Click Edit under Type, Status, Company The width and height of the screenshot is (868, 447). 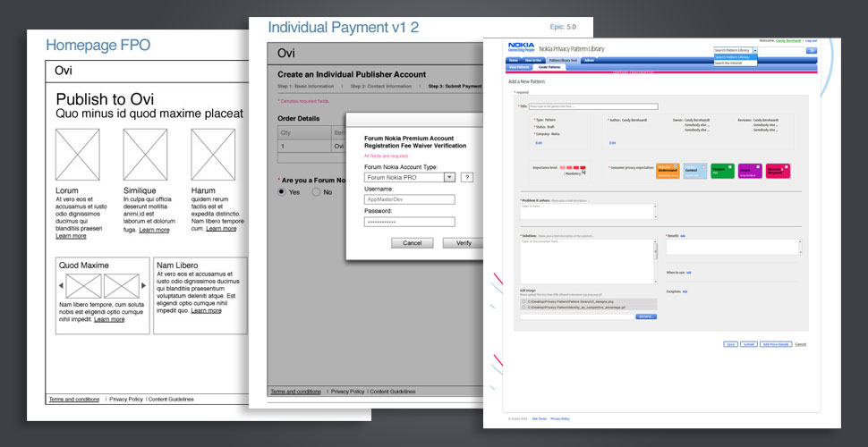539,143
